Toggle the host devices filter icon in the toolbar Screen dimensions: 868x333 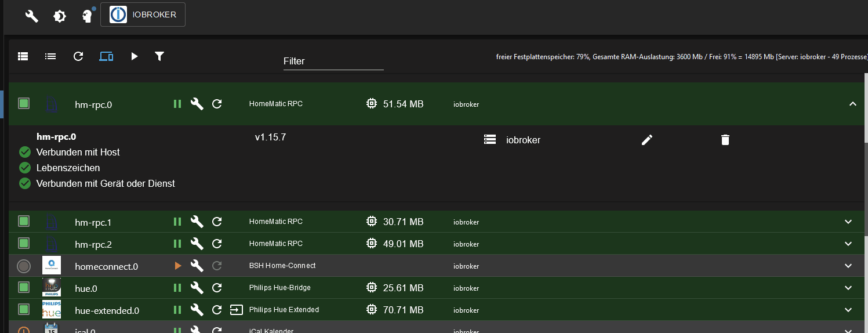point(106,56)
